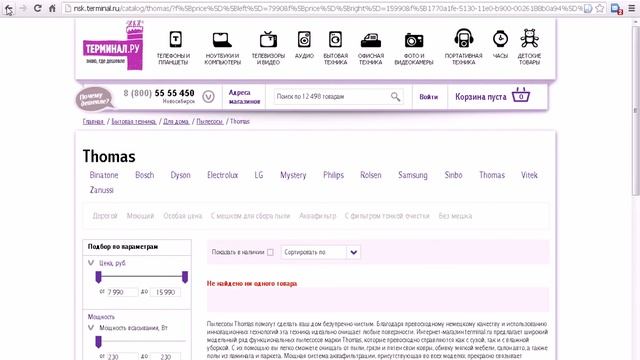
Task: Click the minimum price field showing 7 990
Action: tap(122, 292)
